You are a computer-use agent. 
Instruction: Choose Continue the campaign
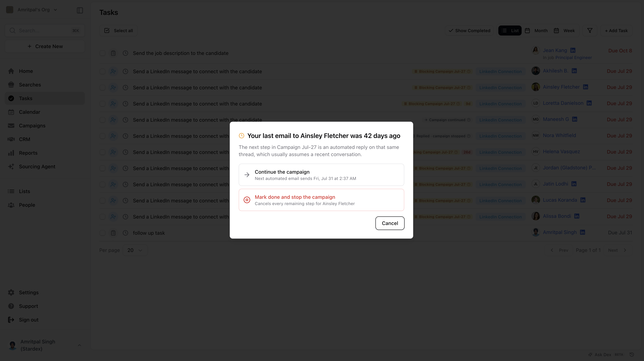pyautogui.click(x=321, y=175)
